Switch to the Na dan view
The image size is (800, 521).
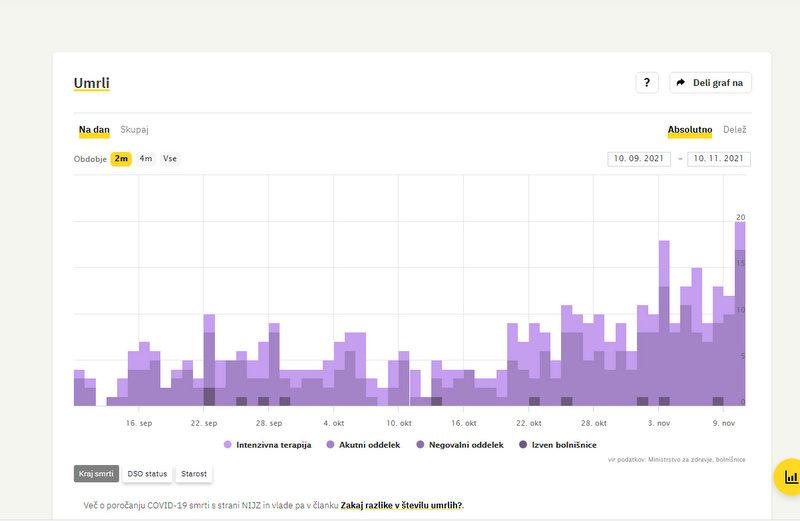(94, 130)
